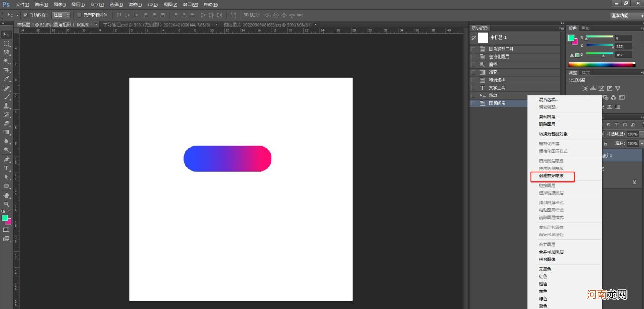
Task: Select the Zoom tool
Action: click(6, 204)
